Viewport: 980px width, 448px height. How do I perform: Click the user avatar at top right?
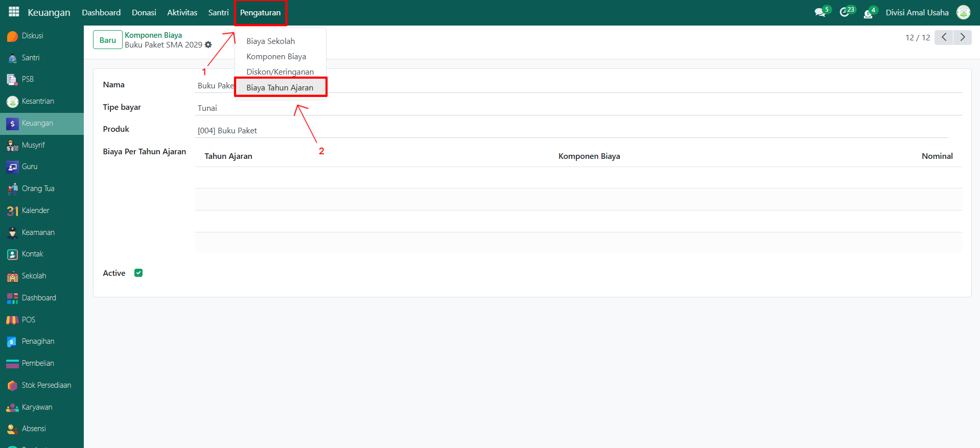963,12
